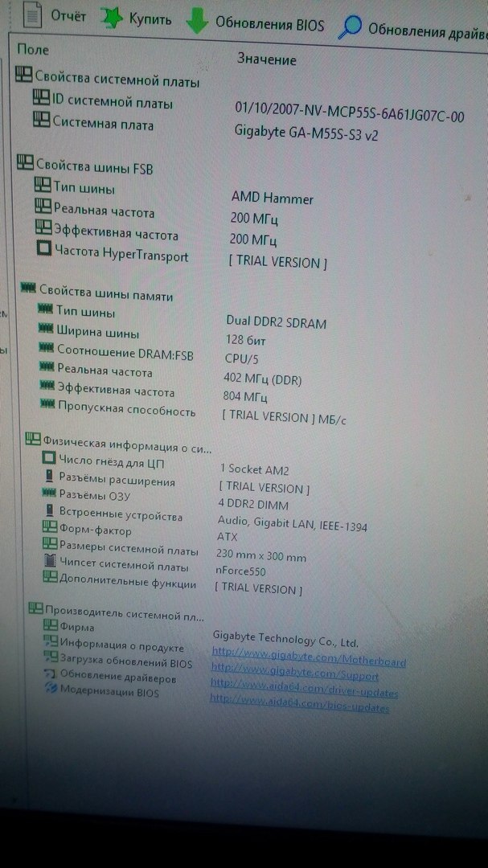Select the nForce550 chipset value
The image size is (488, 868).
click(240, 571)
